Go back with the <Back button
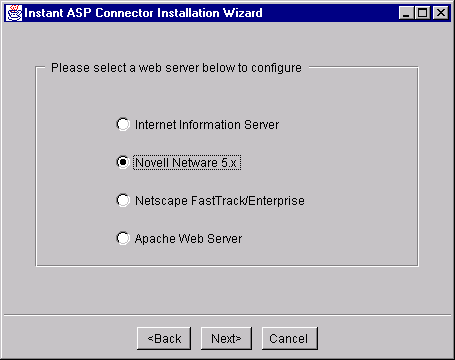455x360 pixels. [x=164, y=338]
